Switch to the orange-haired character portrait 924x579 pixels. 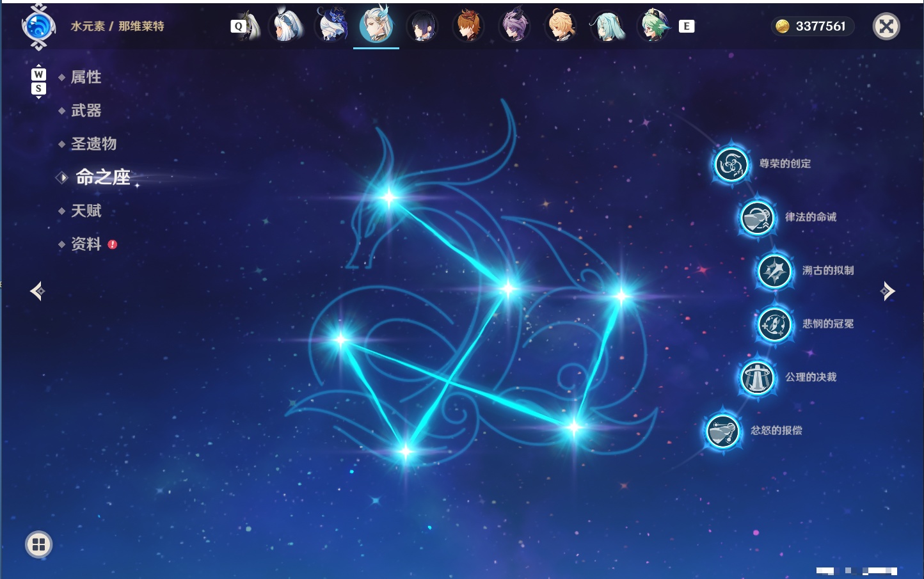(x=468, y=26)
